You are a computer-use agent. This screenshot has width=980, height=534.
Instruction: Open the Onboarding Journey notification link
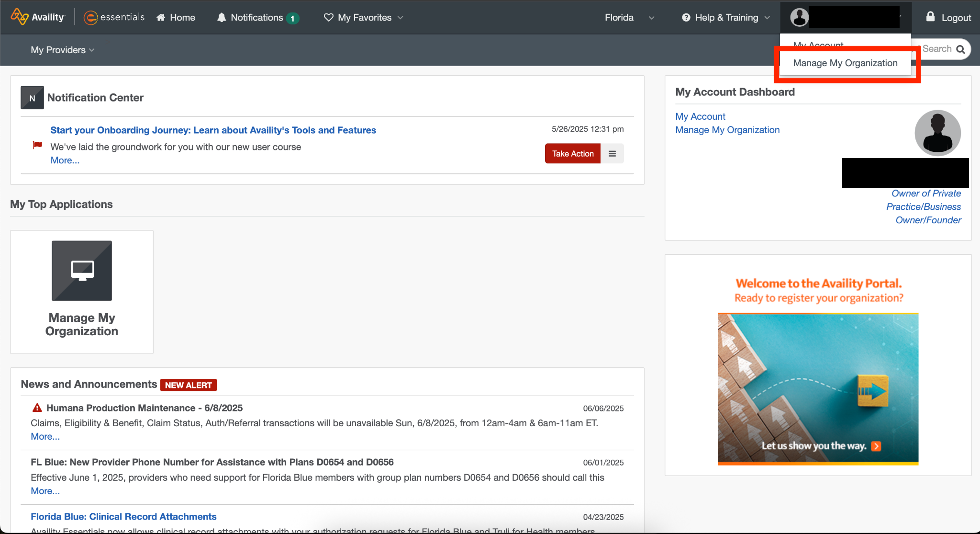(x=213, y=130)
